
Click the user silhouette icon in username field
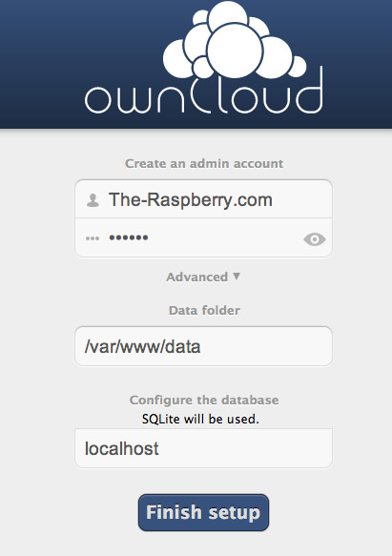(x=93, y=200)
